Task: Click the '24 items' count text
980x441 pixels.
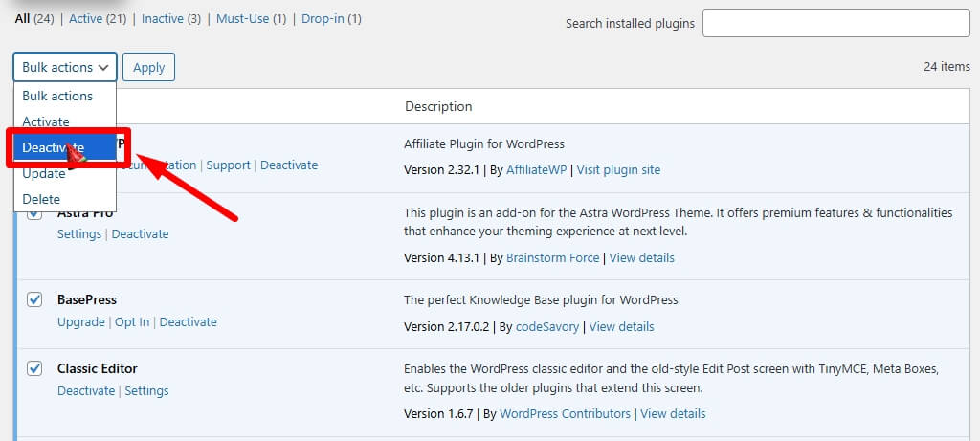Action: click(x=947, y=66)
